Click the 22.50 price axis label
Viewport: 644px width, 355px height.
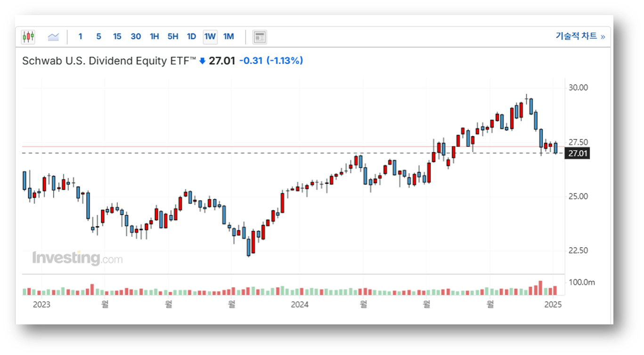578,250
